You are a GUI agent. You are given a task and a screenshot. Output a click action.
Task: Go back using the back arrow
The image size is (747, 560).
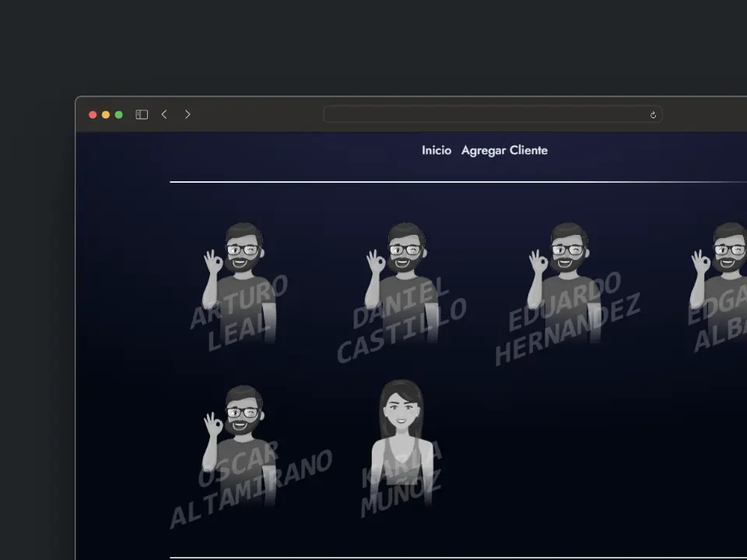click(x=164, y=114)
